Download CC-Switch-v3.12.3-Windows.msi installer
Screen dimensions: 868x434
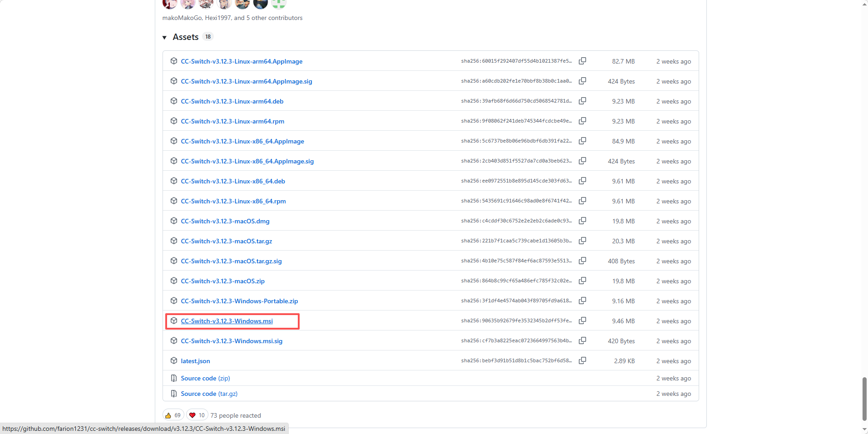227,321
